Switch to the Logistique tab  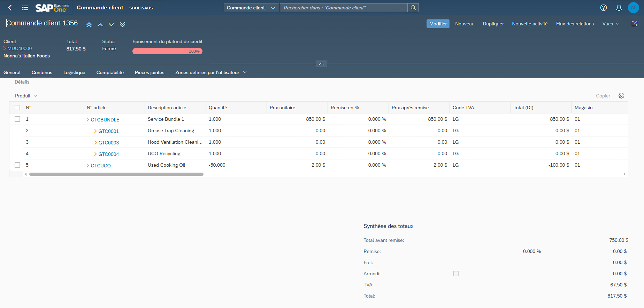click(x=74, y=72)
